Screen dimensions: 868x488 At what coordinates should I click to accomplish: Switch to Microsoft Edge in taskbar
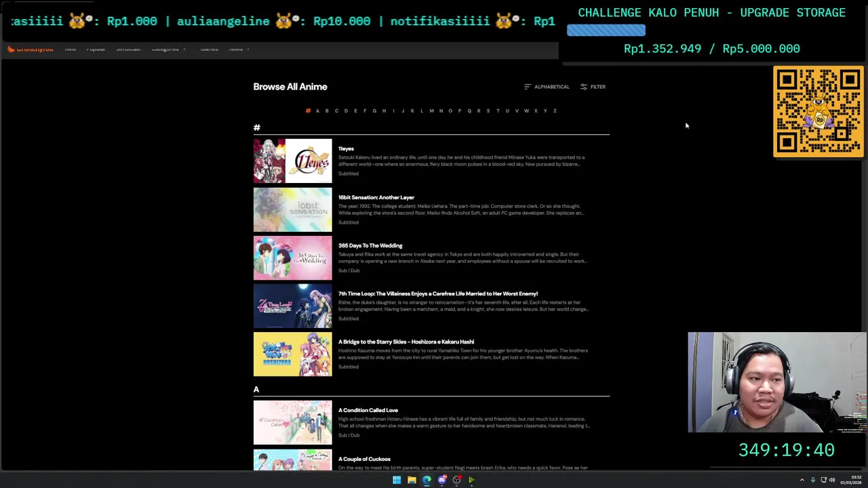[x=427, y=480]
